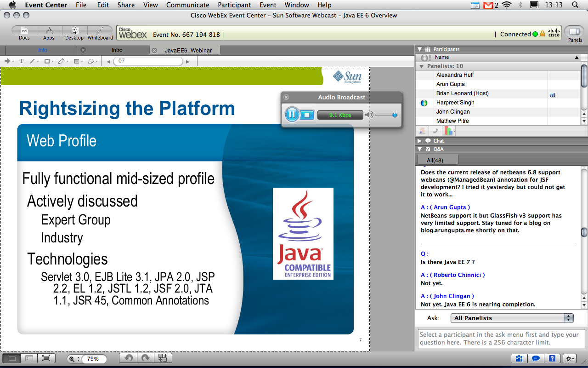This screenshot has width=588, height=368.
Task: Select the eraser annotation tool
Action: 92,61
